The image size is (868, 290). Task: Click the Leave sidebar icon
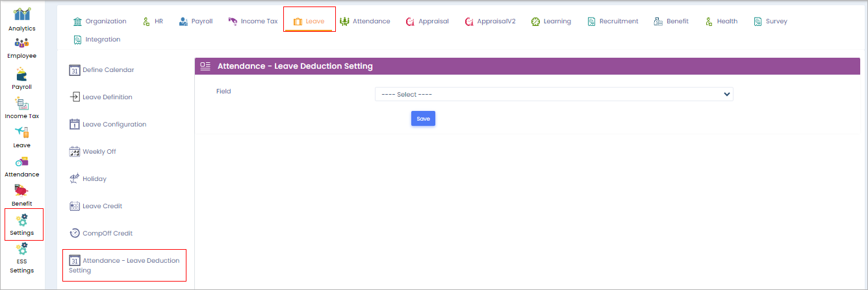click(22, 133)
